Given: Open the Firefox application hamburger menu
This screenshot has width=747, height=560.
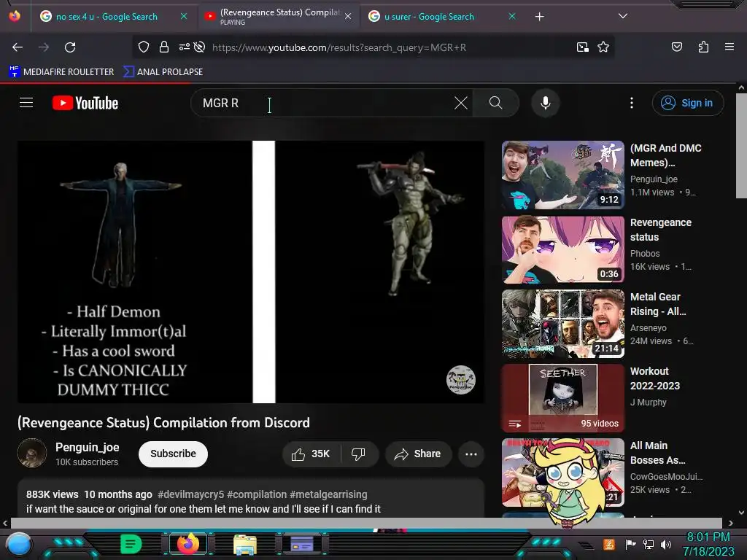Looking at the screenshot, I should 729,47.
